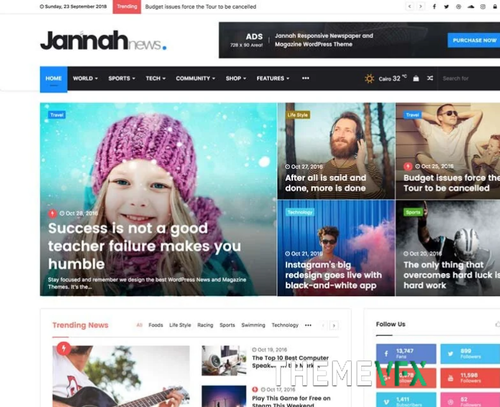Image resolution: width=500 pixels, height=407 pixels.
Task: Open the Instagram icon in top bar
Action: pos(483,7)
